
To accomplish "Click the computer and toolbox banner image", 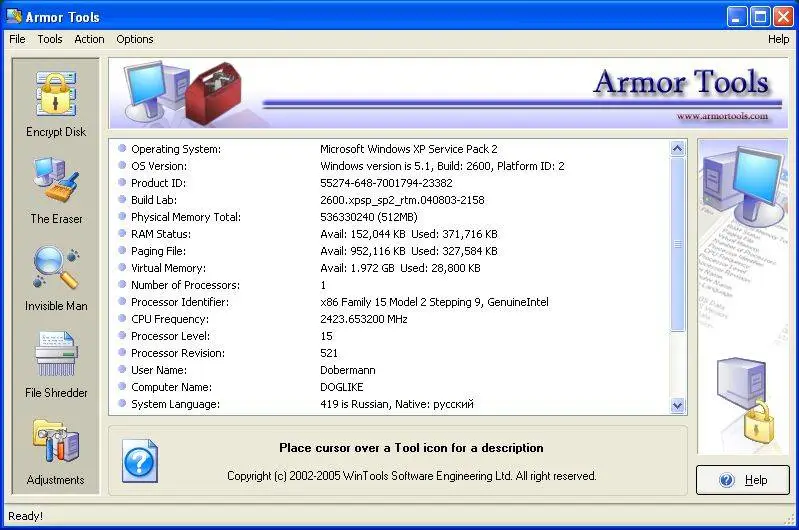I will point(183,93).
